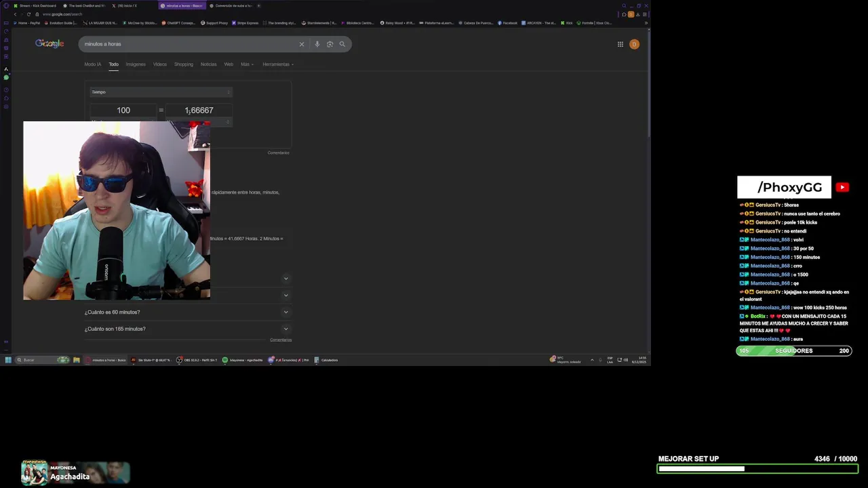Switch to Modo IA tab
868x488 pixels.
point(92,64)
